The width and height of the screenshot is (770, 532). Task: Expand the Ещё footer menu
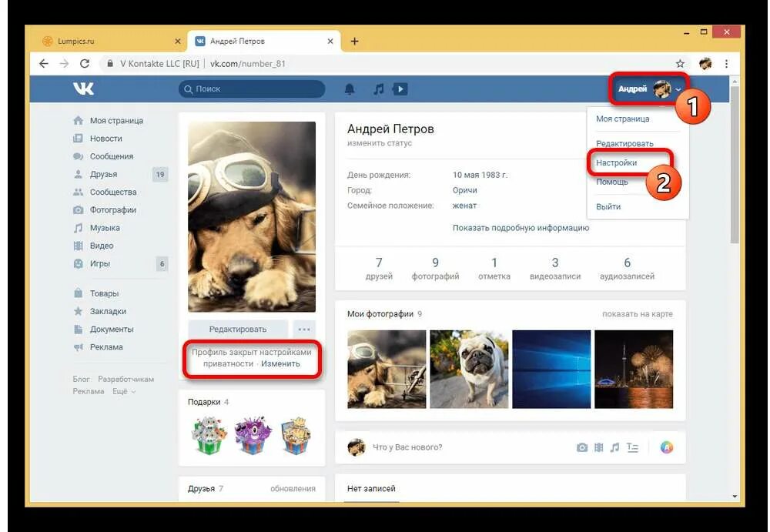point(123,391)
